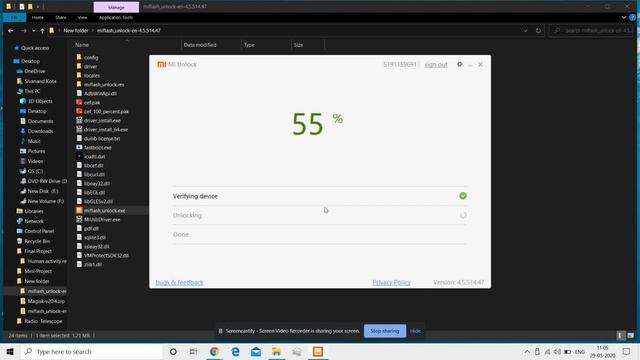640x360 pixels.
Task: Click Stop sharing button
Action: pyautogui.click(x=384, y=331)
